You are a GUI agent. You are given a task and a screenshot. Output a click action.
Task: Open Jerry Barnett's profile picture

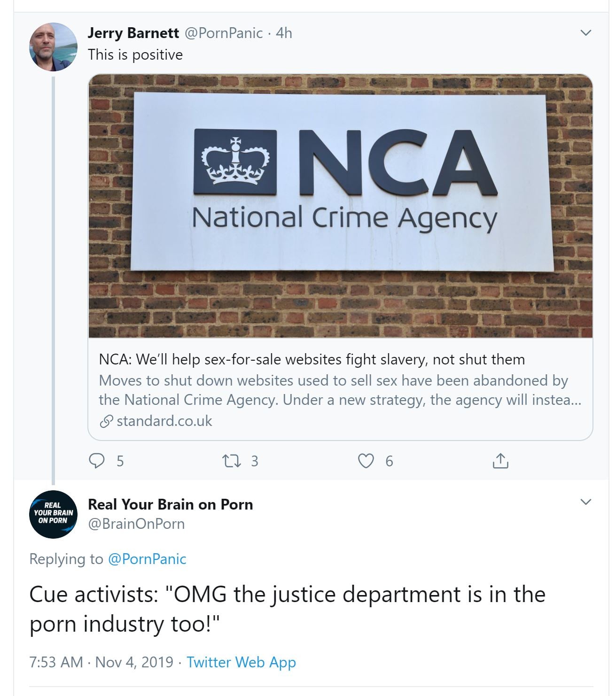[53, 47]
